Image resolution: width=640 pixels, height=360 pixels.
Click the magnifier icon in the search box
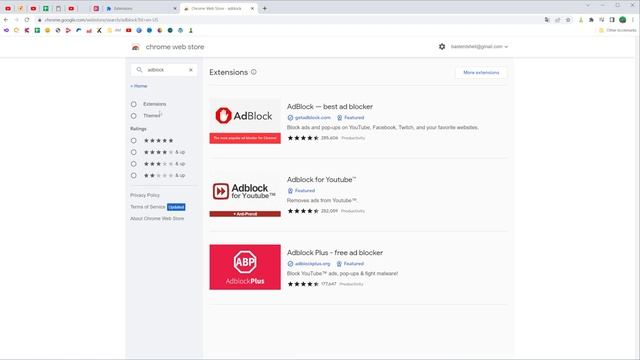click(139, 70)
